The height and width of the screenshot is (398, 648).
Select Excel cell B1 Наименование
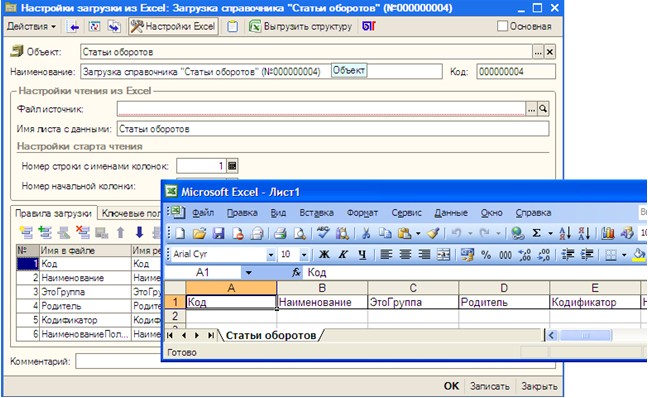click(x=322, y=302)
